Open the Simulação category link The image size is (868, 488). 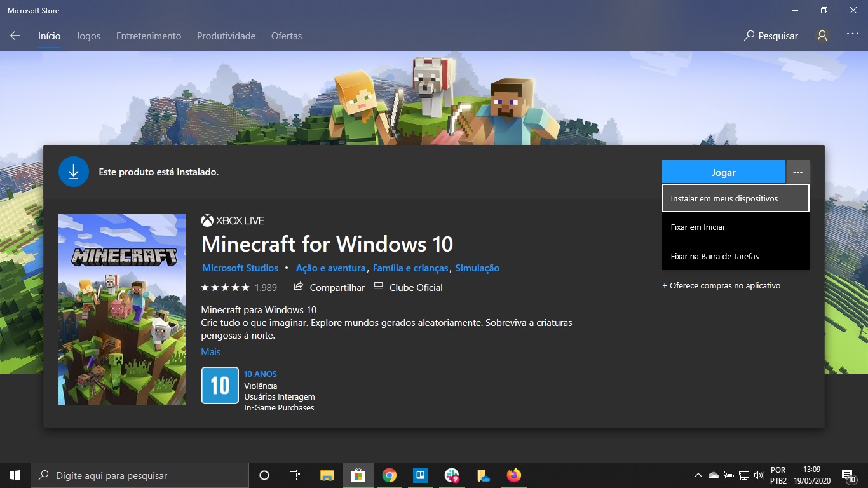click(x=477, y=268)
